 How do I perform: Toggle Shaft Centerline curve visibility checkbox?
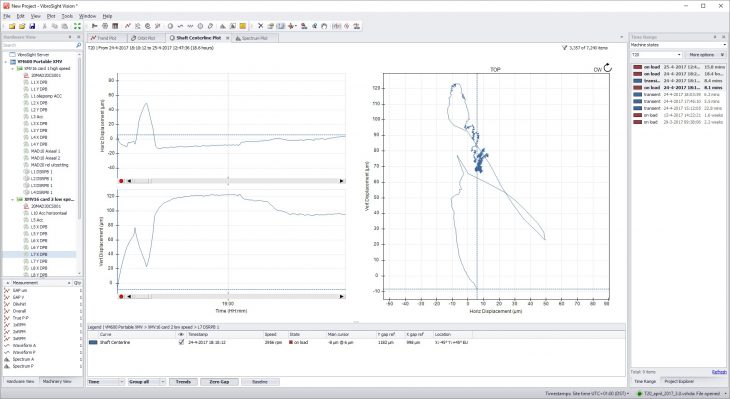point(181,342)
